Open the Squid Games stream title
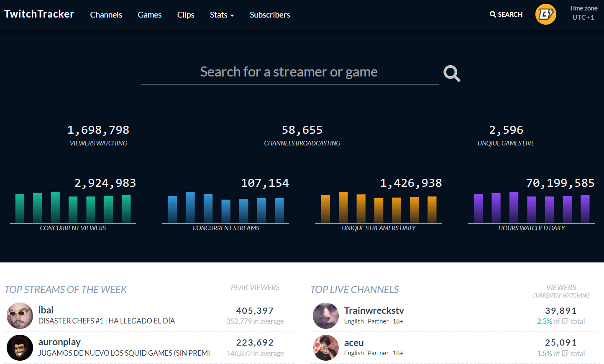This screenshot has height=364, width=604. pos(124,353)
